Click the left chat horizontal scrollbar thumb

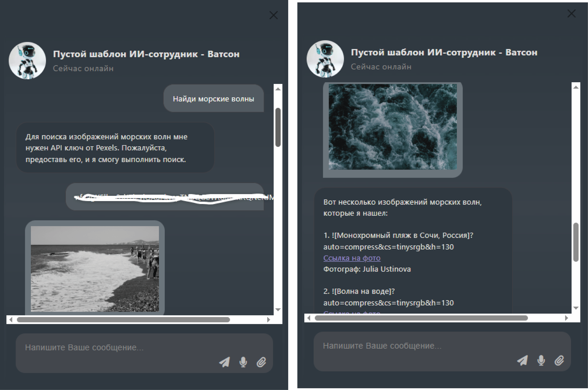pyautogui.click(x=123, y=320)
